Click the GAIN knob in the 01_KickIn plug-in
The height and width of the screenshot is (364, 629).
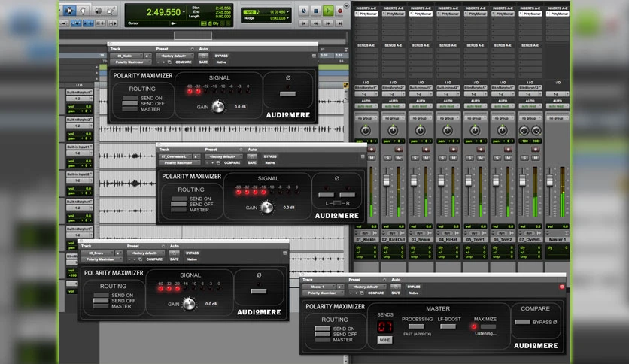point(218,107)
